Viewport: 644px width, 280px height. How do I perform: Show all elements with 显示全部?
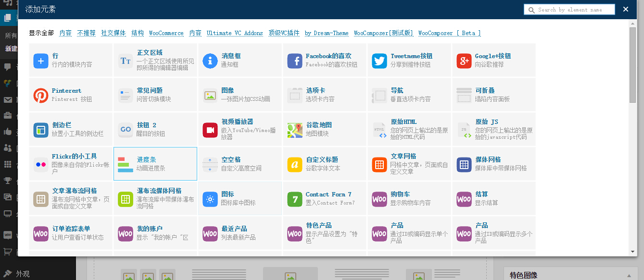click(41, 33)
